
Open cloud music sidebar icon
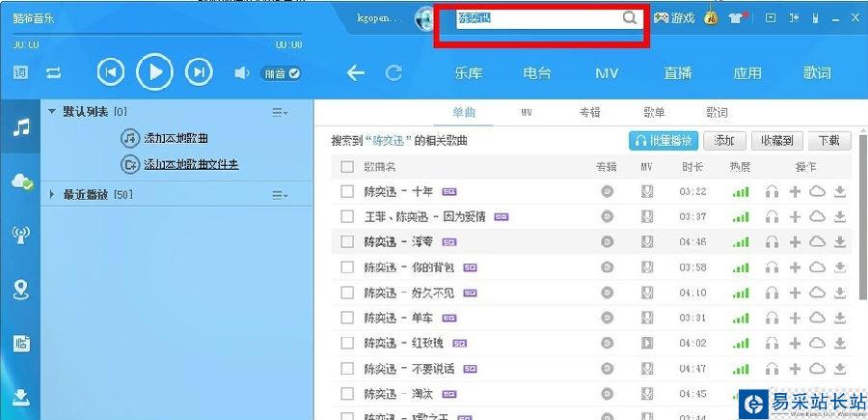[21, 182]
